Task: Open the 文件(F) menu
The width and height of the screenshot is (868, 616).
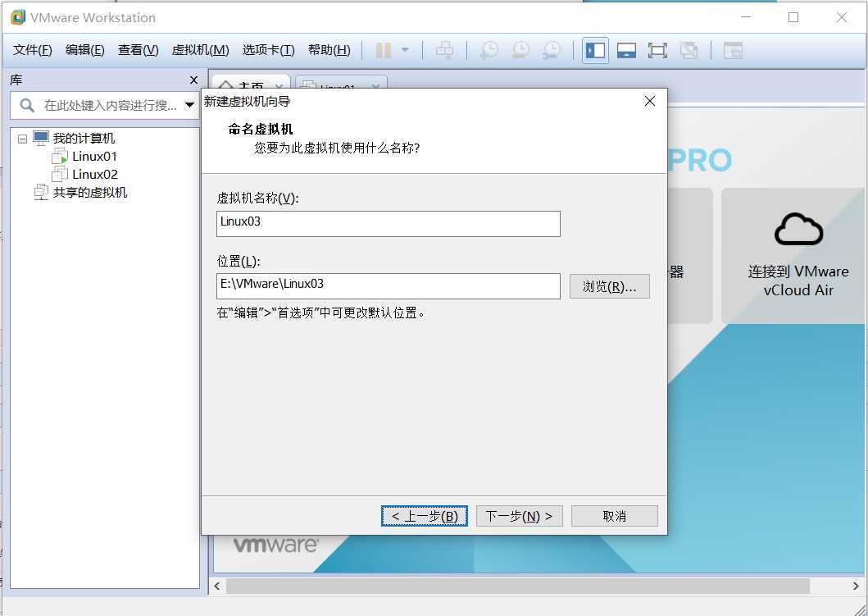Action: point(33,50)
